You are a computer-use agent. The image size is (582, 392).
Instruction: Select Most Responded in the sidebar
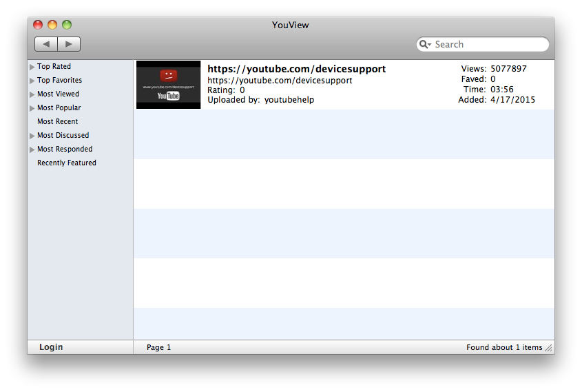tap(65, 149)
